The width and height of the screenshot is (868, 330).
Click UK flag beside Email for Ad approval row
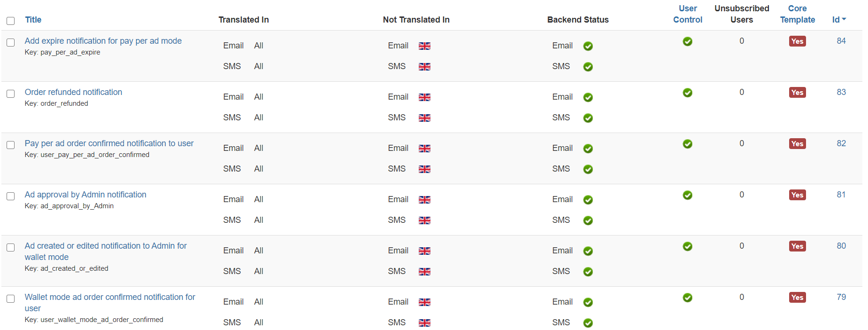point(424,200)
